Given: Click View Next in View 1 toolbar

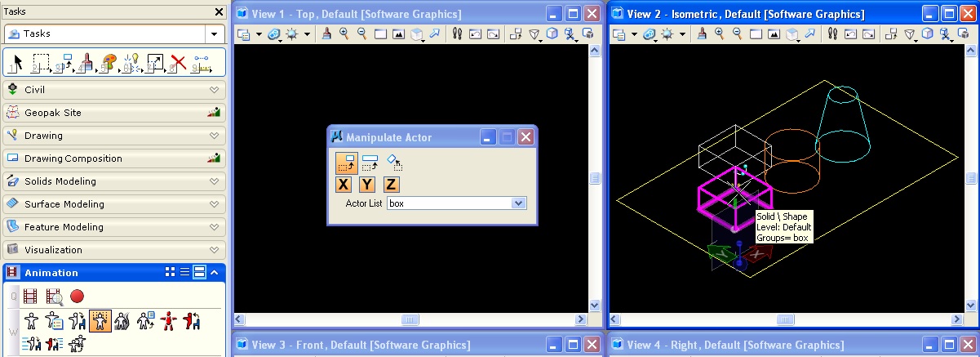Looking at the screenshot, I should tap(492, 33).
